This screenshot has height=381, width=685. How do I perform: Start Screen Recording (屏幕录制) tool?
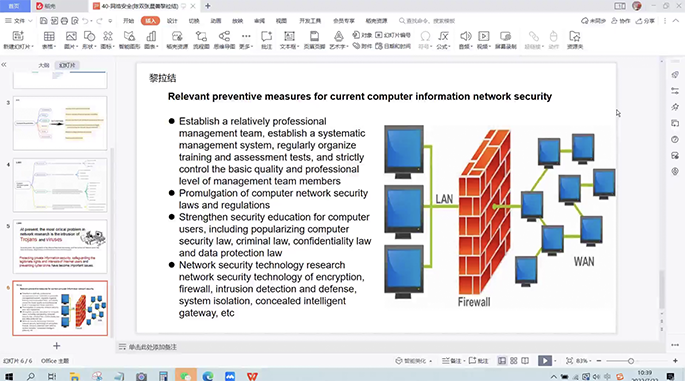click(x=505, y=40)
